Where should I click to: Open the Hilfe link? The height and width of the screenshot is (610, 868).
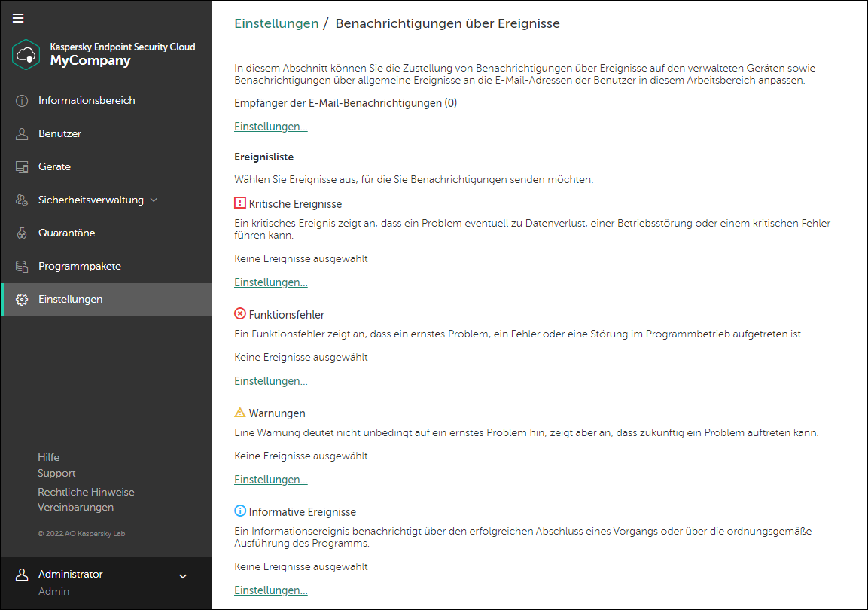pos(49,458)
